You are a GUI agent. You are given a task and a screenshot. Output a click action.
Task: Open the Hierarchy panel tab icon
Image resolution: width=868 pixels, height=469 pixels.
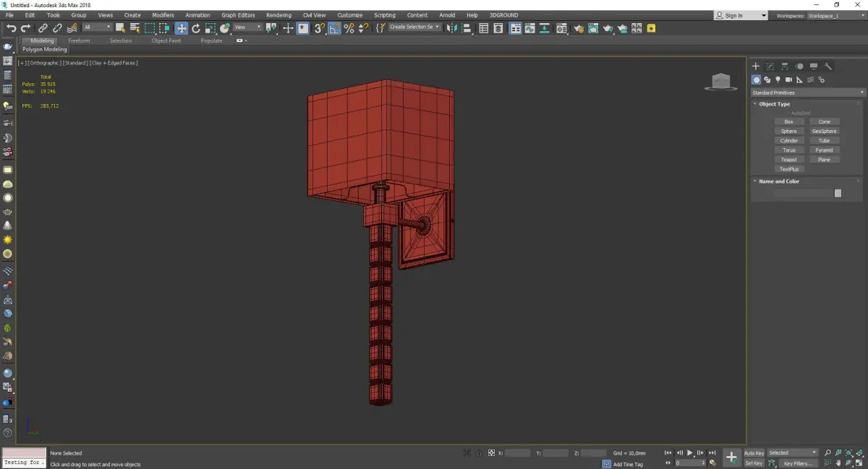coord(785,66)
